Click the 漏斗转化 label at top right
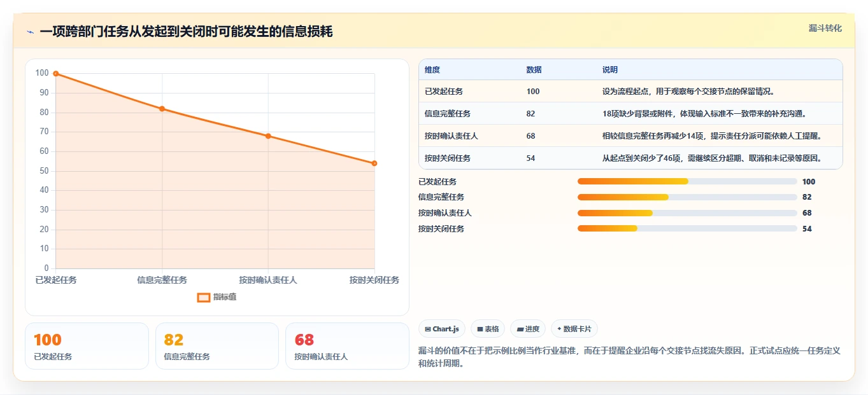This screenshot has height=395, width=868. click(825, 28)
